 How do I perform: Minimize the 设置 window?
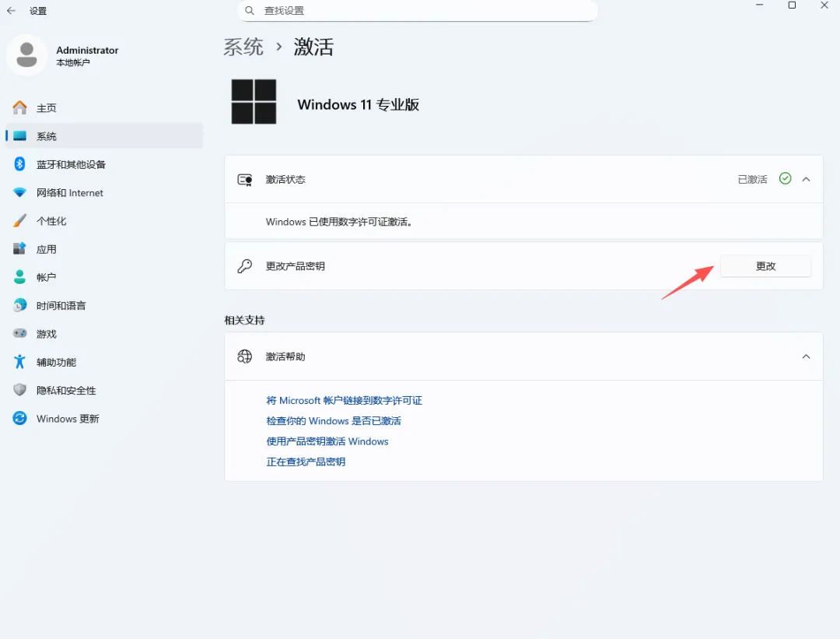759,5
